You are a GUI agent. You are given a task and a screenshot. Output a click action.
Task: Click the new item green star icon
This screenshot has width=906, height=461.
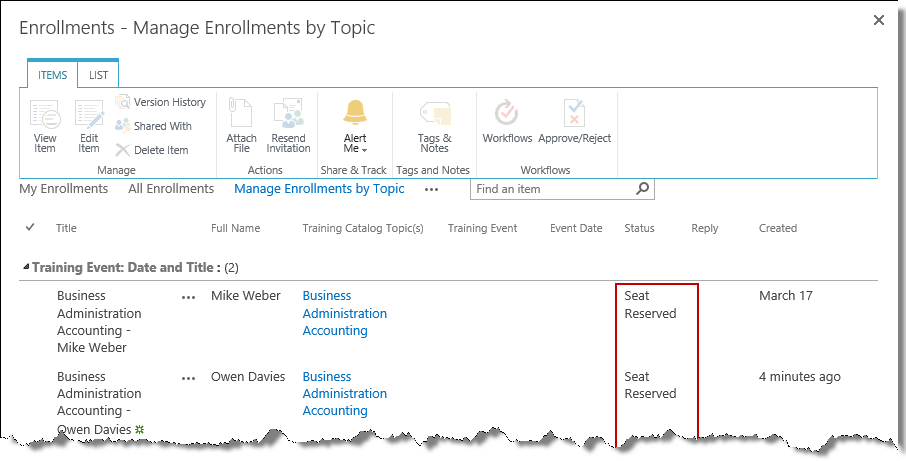coord(139,429)
